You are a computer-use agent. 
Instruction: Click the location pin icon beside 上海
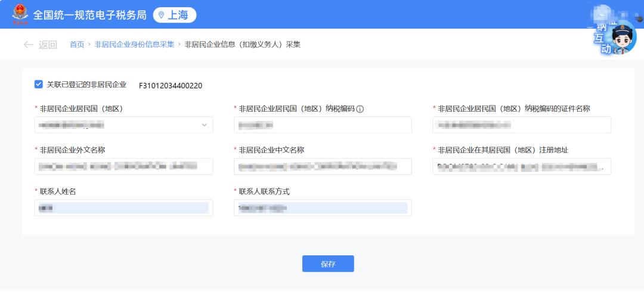[x=161, y=16]
